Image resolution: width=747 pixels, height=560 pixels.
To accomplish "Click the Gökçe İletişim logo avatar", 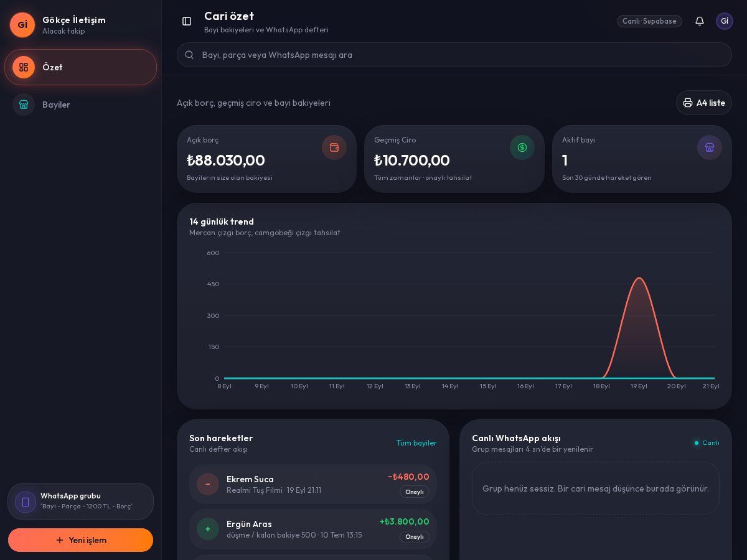I will point(22,25).
